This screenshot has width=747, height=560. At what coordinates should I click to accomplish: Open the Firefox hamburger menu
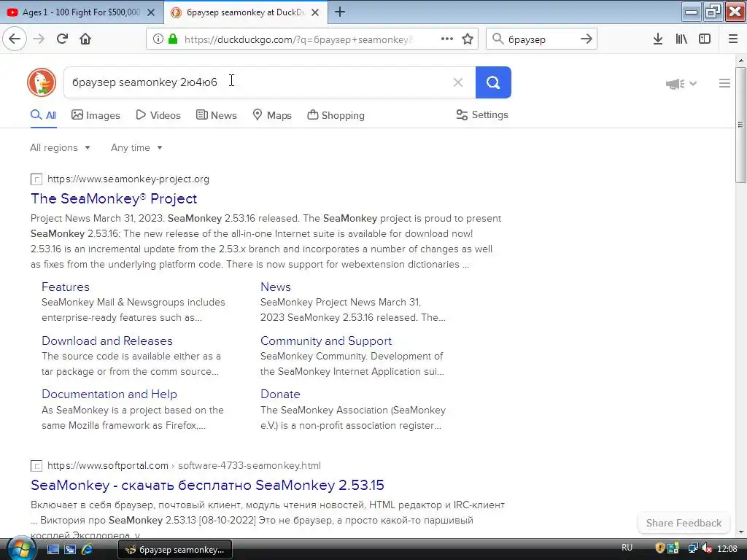point(733,39)
